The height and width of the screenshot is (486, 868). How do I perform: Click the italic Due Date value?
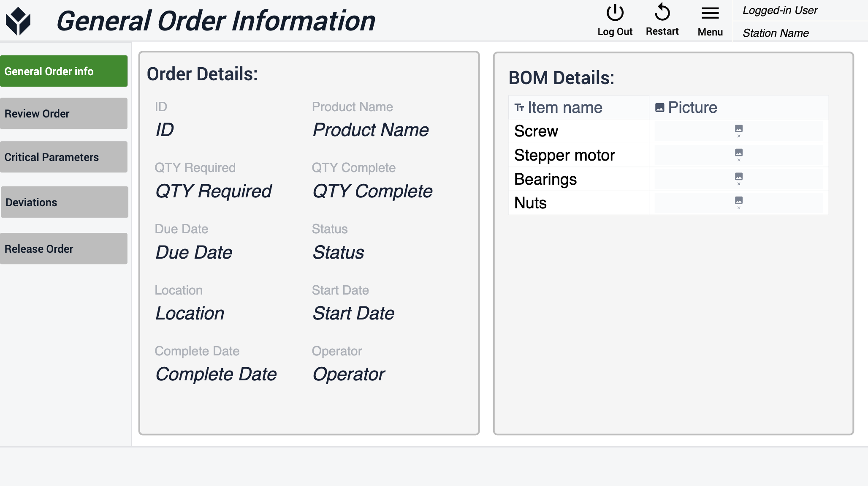click(194, 252)
